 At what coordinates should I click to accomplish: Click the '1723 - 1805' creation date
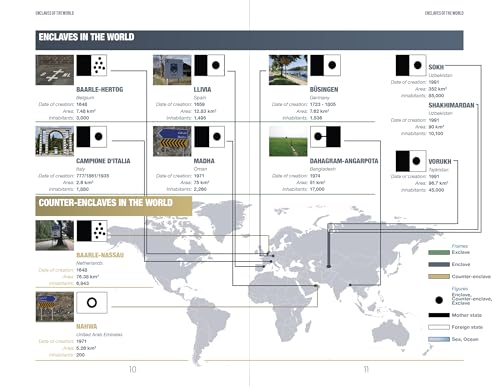[x=323, y=104]
